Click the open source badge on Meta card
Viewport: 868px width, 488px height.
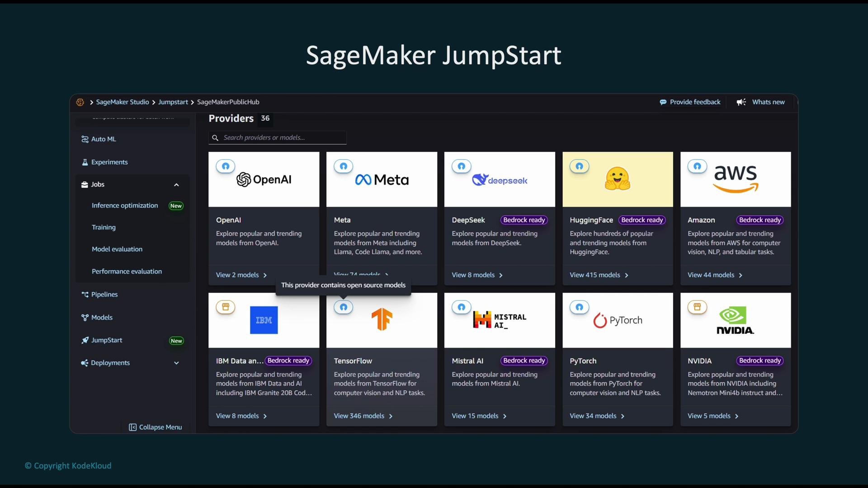[x=344, y=166]
